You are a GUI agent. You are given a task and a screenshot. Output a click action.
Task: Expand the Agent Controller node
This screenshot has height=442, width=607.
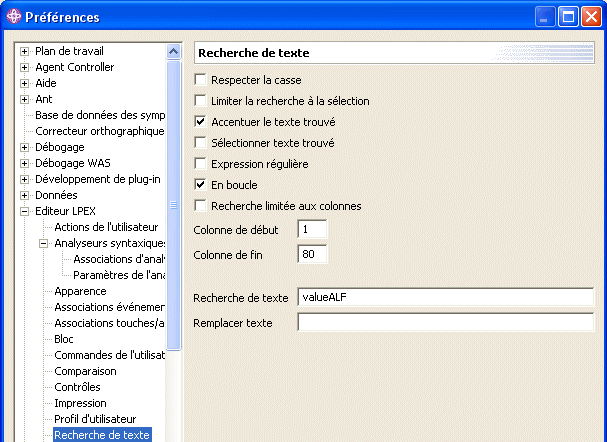click(24, 67)
